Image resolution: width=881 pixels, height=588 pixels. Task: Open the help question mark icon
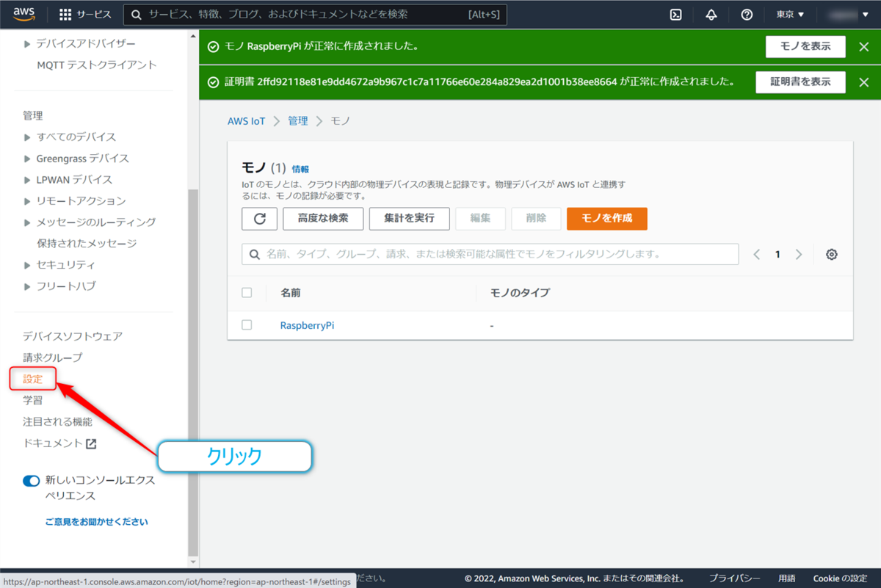click(747, 15)
